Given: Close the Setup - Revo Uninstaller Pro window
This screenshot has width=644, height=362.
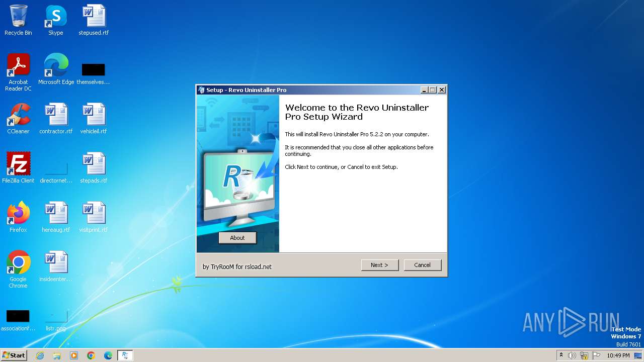Looking at the screenshot, I should pyautogui.click(x=442, y=90).
